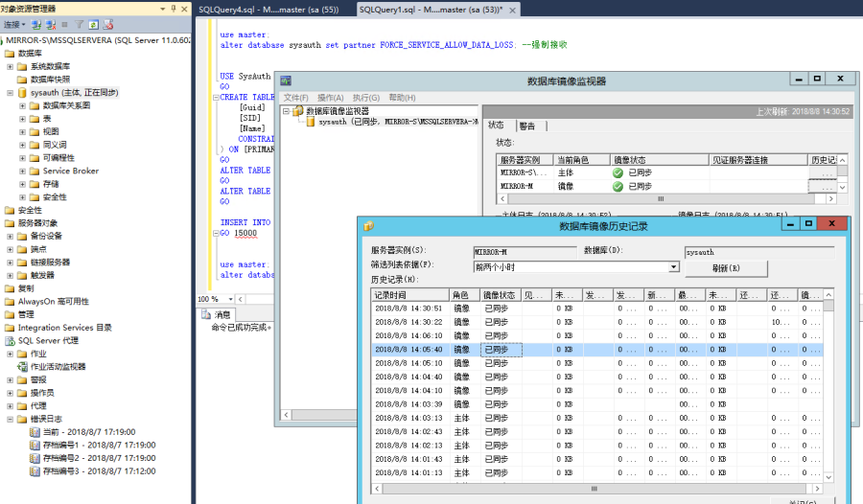Click the 镜像状态 column header in history list

pyautogui.click(x=501, y=295)
